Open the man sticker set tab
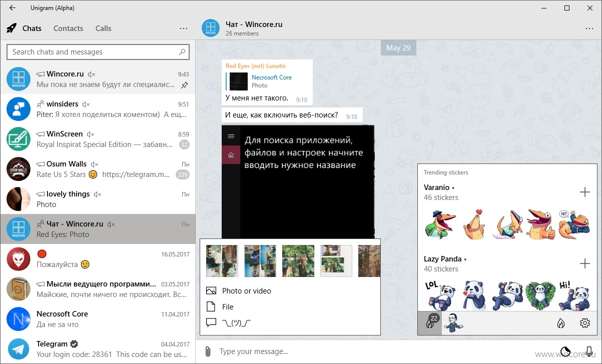 (x=454, y=323)
